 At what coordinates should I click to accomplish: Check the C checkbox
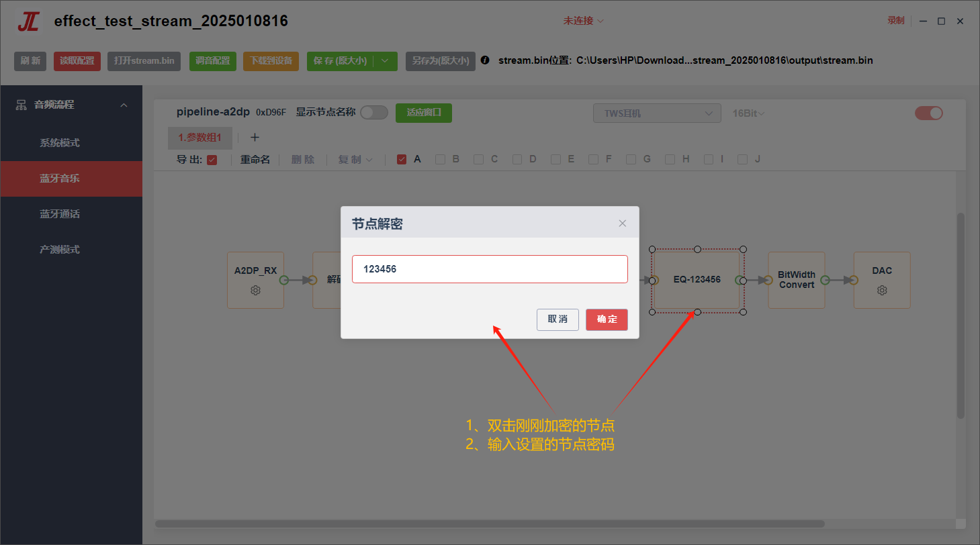[478, 160]
